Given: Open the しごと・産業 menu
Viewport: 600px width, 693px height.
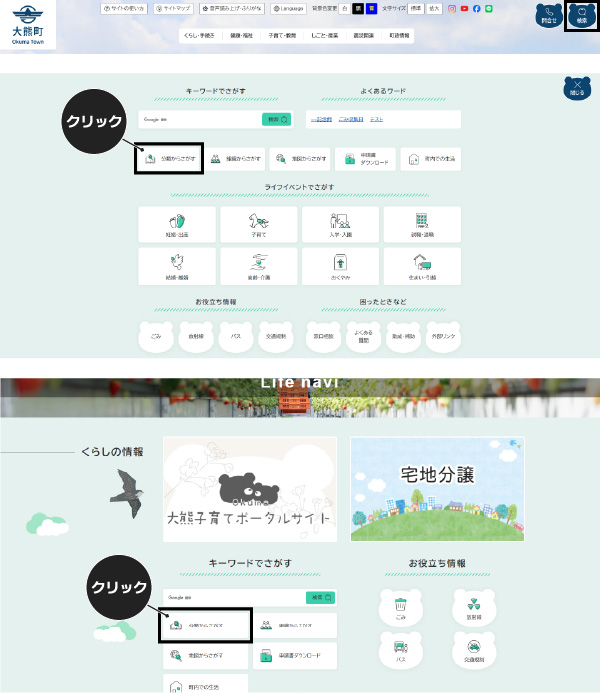Looking at the screenshot, I should tap(324, 35).
